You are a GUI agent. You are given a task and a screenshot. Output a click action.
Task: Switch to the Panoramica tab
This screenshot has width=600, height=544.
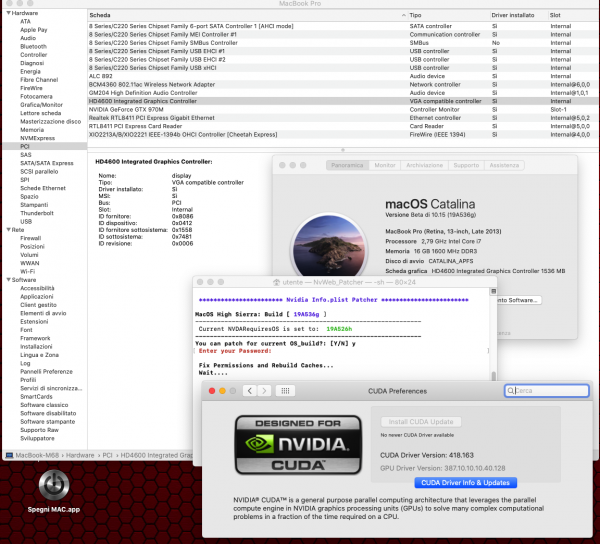(x=347, y=165)
